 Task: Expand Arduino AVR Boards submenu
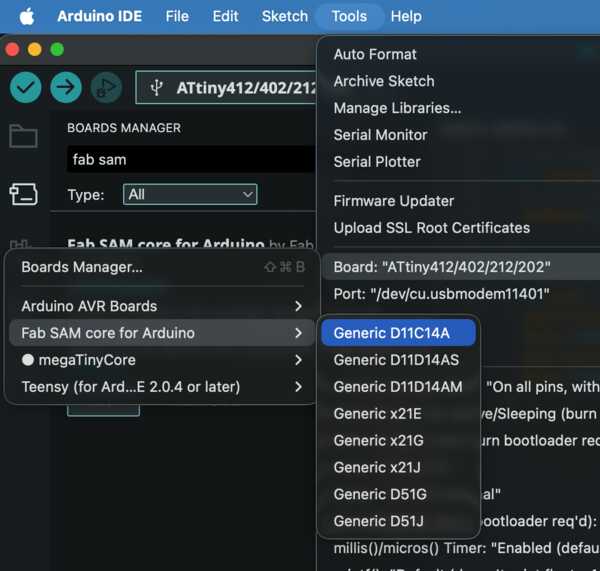(162, 306)
